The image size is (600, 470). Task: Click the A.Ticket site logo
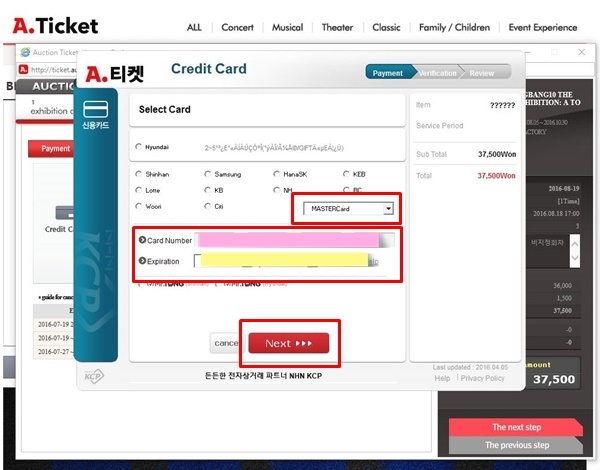(55, 26)
